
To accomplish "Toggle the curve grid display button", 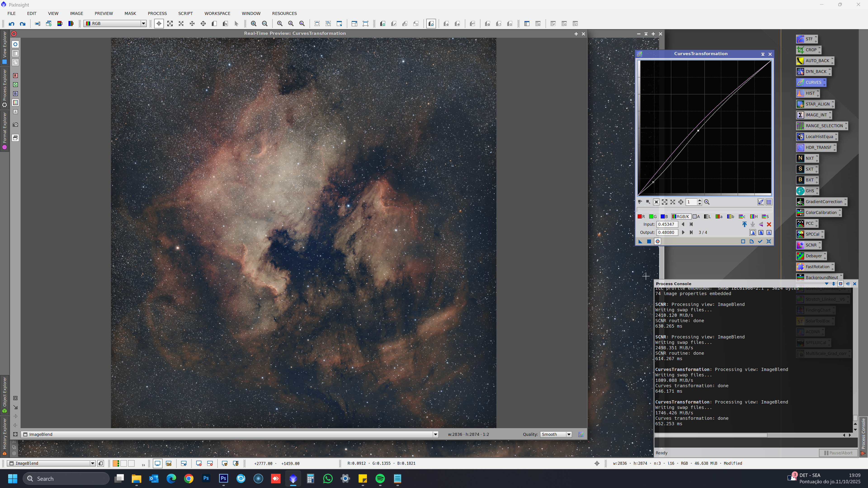I will pos(769,202).
